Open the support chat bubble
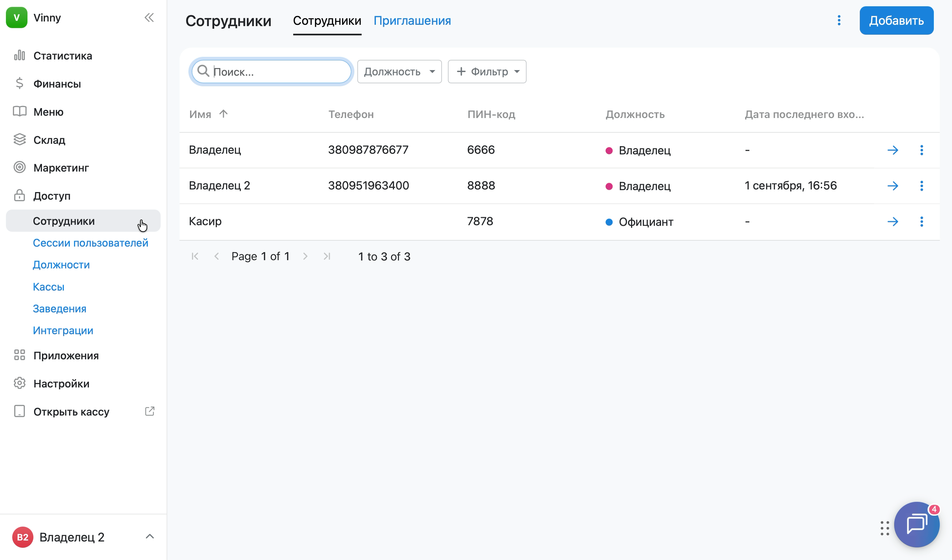 (x=917, y=525)
